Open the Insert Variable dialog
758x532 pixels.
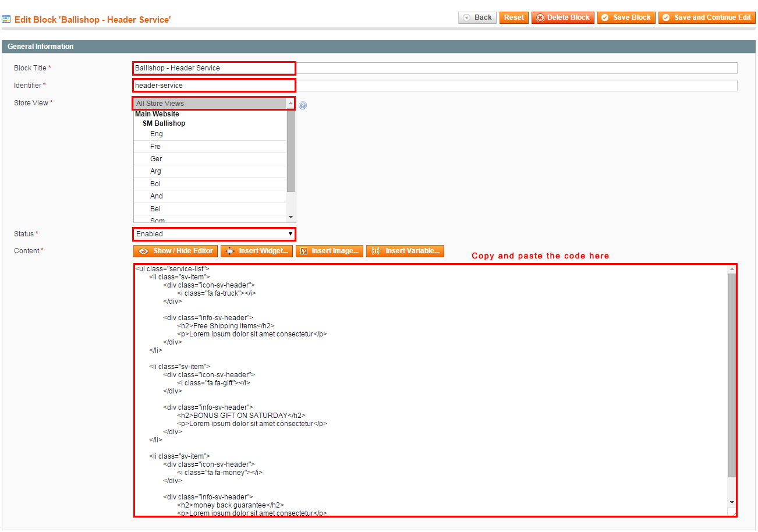coord(405,251)
